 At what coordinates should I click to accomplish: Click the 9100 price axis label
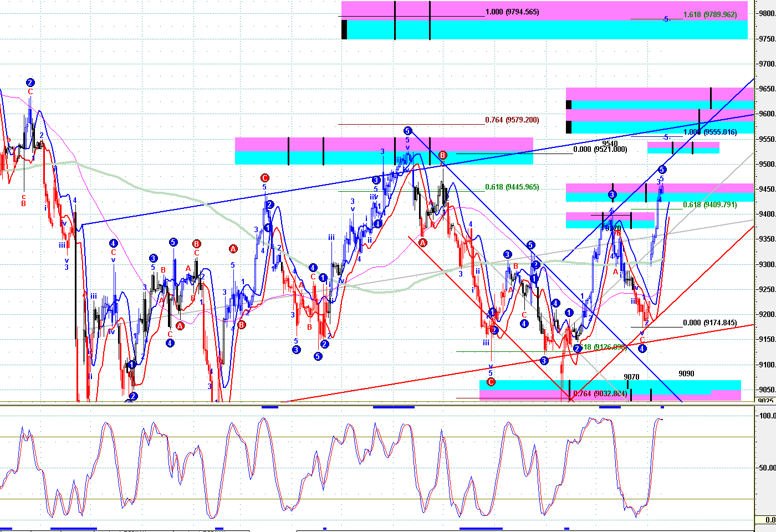[767, 365]
